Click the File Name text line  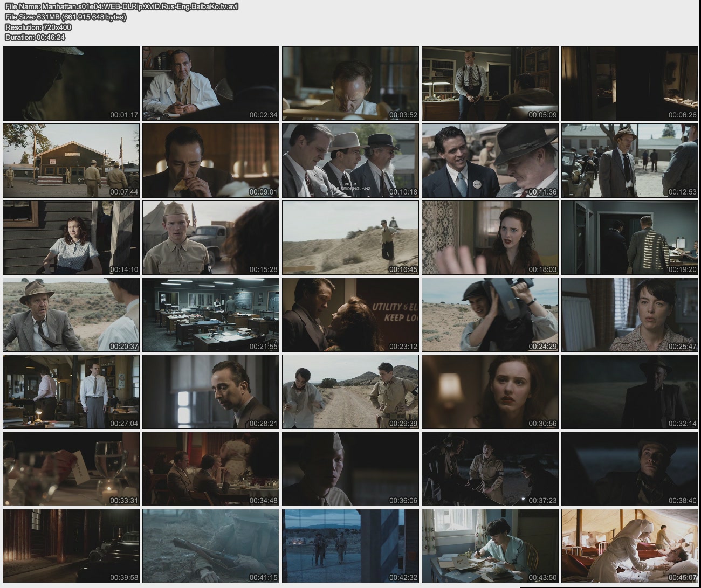click(121, 6)
